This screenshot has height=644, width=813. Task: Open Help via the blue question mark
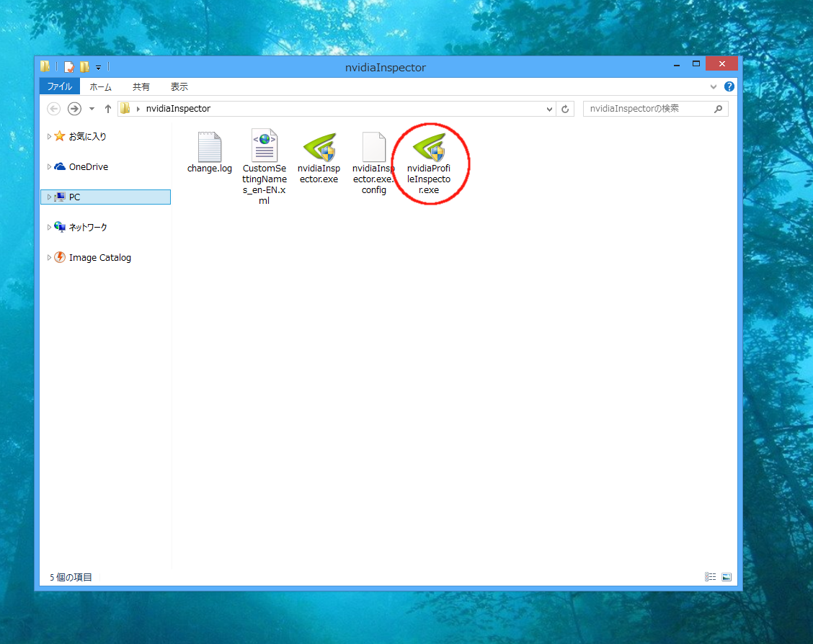point(729,86)
